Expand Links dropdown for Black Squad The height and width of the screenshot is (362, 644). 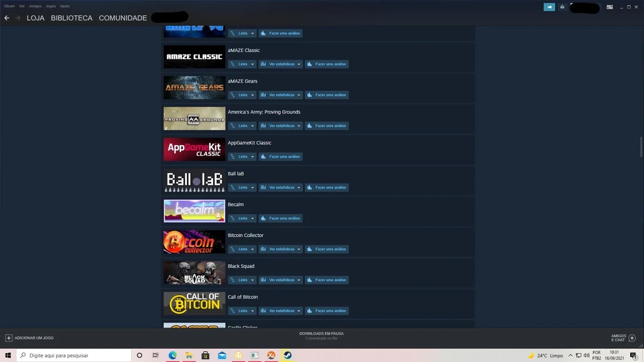242,280
